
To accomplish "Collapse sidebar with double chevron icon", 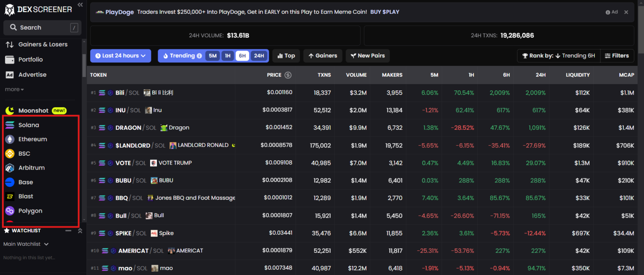I will (80, 5).
